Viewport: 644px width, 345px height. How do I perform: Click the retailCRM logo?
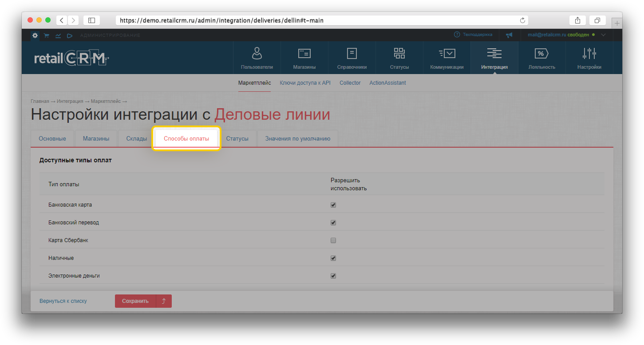[x=71, y=59]
